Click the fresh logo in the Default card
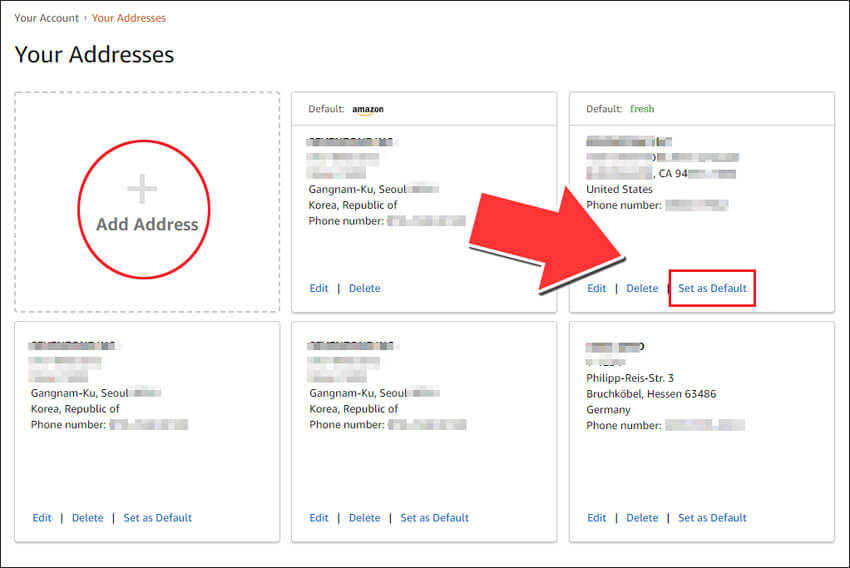The height and width of the screenshot is (568, 850). tap(642, 109)
